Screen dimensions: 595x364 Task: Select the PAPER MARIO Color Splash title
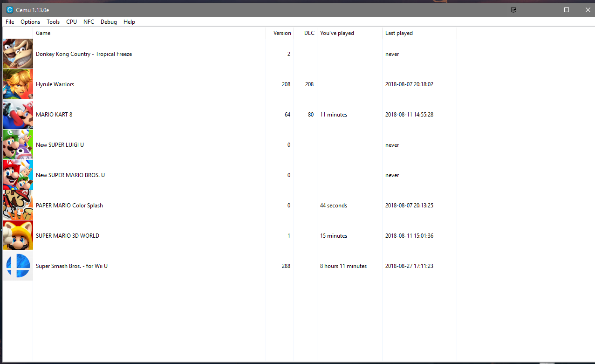pyautogui.click(x=69, y=206)
